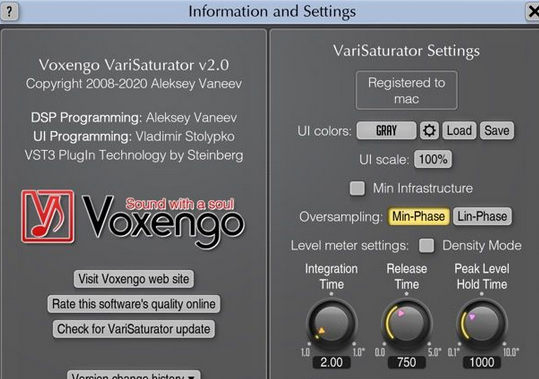Click the Integration Time knob
539x379 pixels.
[331, 324]
